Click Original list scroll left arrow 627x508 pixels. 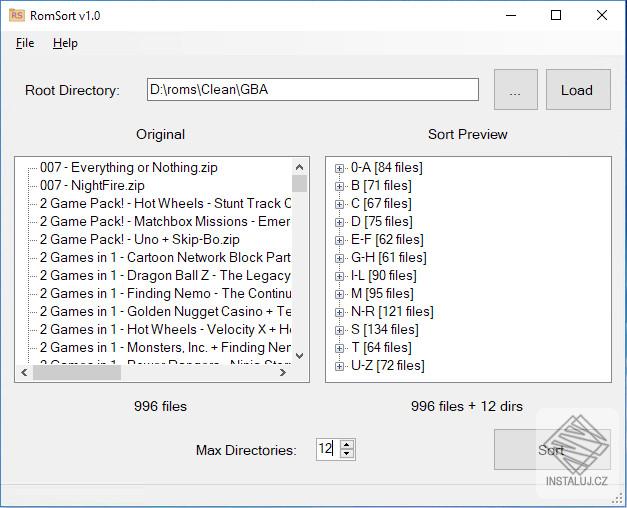click(24, 372)
